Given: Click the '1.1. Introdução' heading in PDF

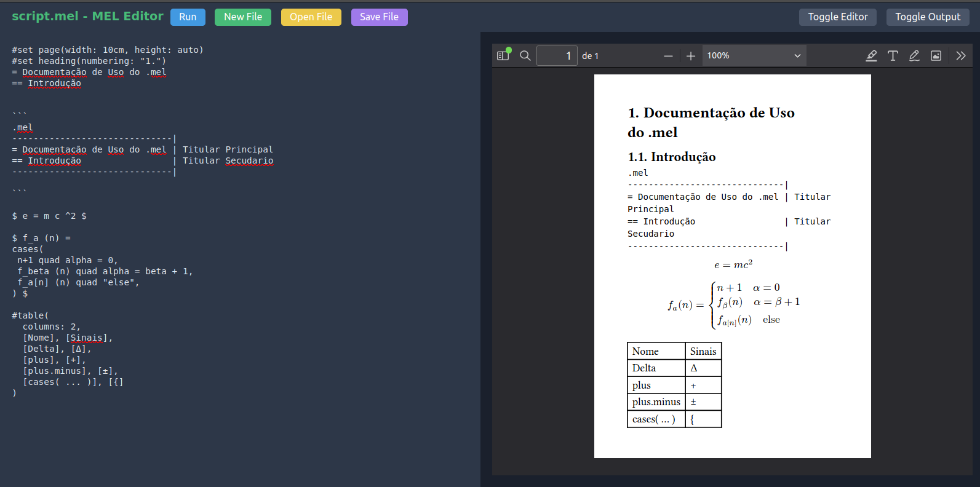Looking at the screenshot, I should click(672, 157).
